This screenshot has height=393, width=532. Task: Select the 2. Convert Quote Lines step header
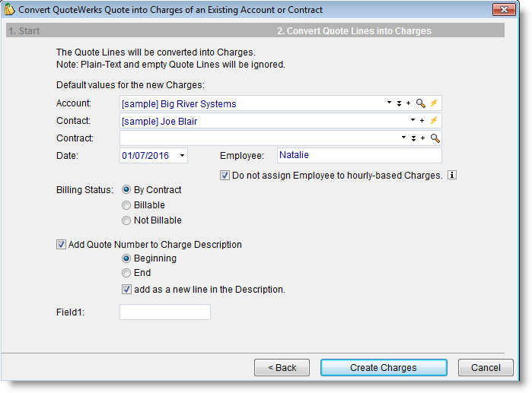pyautogui.click(x=353, y=31)
